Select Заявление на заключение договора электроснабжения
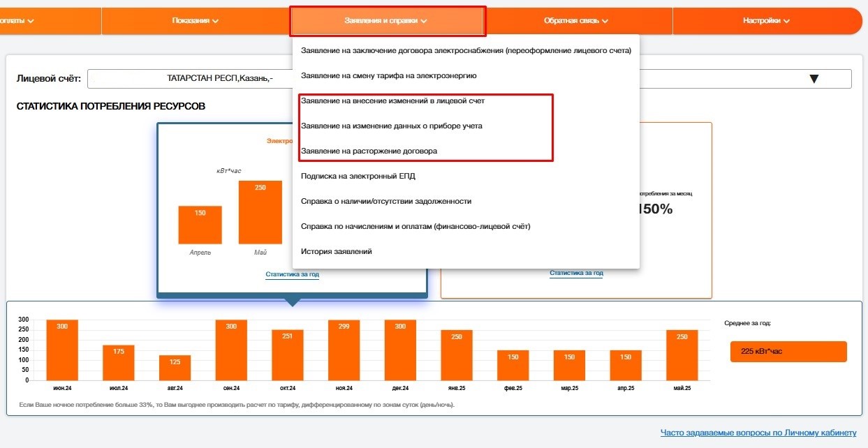This screenshot has width=868, height=448. pyautogui.click(x=465, y=50)
